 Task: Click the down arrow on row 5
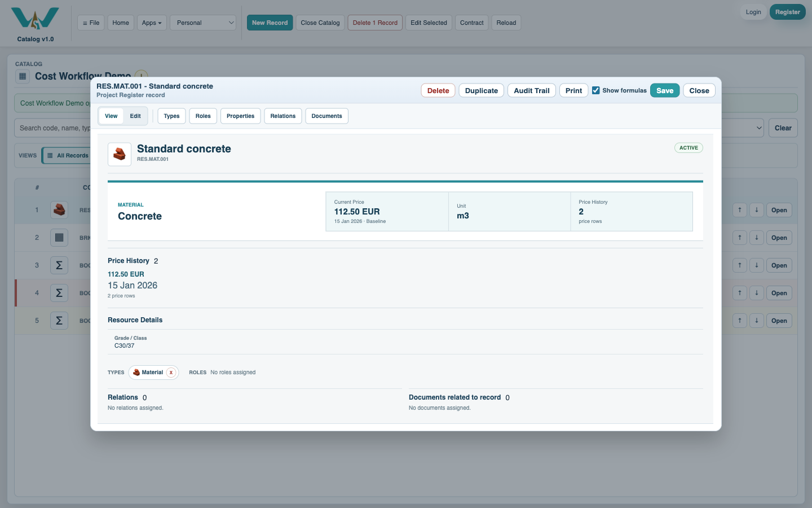(x=757, y=321)
